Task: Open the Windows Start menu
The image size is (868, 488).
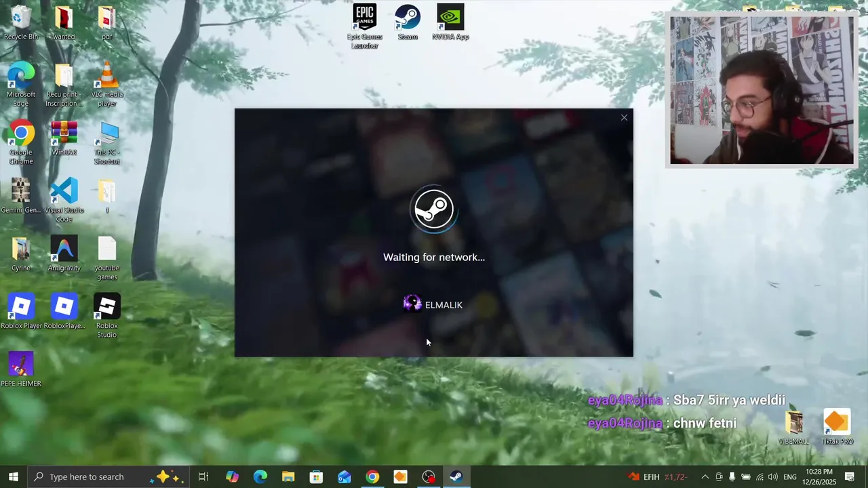Action: pos(14,476)
